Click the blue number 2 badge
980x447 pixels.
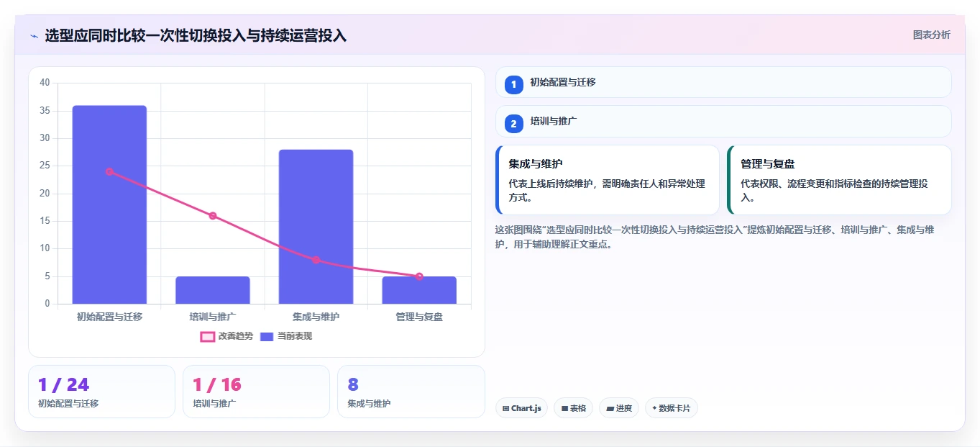(x=513, y=124)
